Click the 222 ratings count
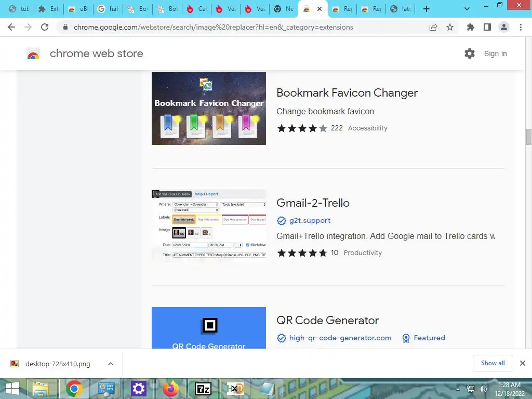Viewport: 532px width, 399px height. 337,128
